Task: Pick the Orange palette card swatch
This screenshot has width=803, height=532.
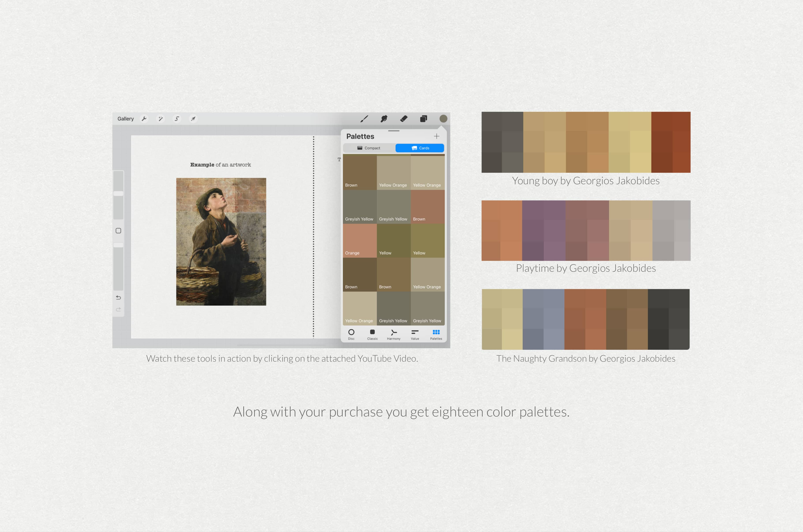Action: [x=360, y=241]
